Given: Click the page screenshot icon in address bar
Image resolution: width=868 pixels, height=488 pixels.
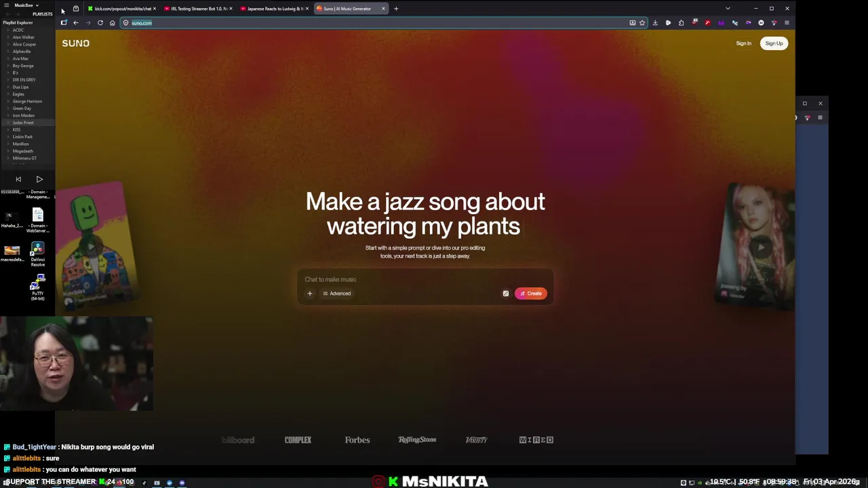Looking at the screenshot, I should pos(632,23).
